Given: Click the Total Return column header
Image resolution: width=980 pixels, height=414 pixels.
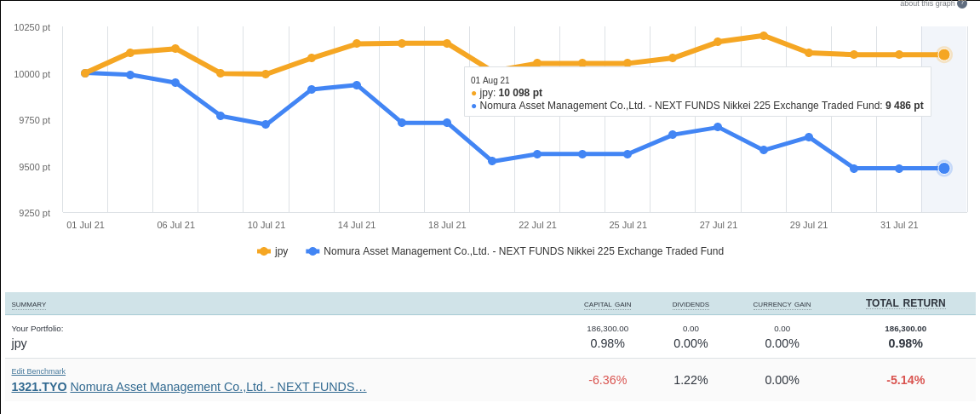Looking at the screenshot, I should click(905, 303).
